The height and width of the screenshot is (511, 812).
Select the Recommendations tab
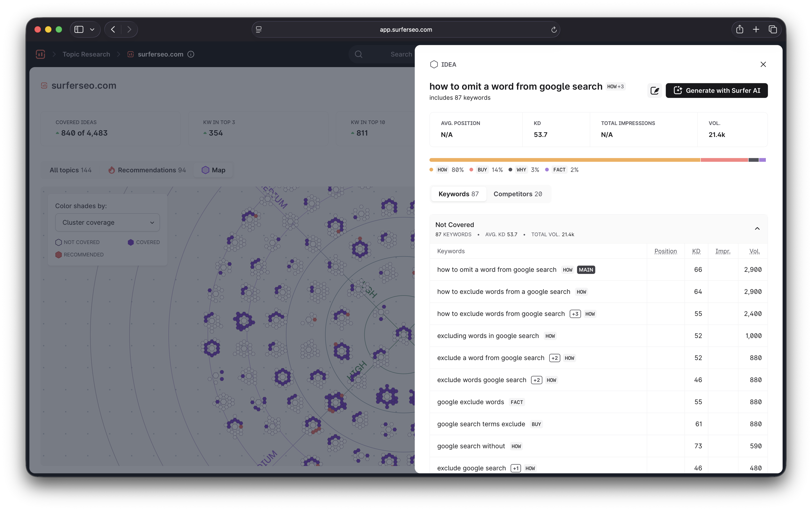pyautogui.click(x=147, y=170)
